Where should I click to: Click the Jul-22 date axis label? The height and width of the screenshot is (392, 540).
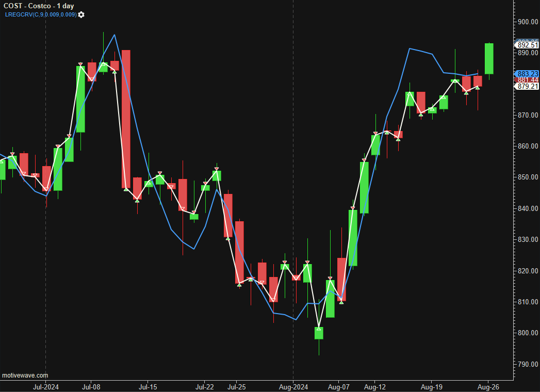click(x=205, y=387)
